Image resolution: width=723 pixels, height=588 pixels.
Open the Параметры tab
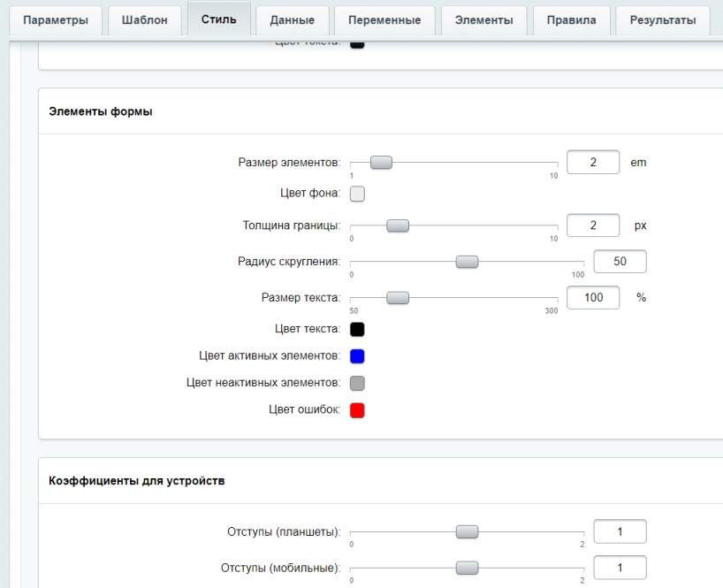[x=55, y=21]
